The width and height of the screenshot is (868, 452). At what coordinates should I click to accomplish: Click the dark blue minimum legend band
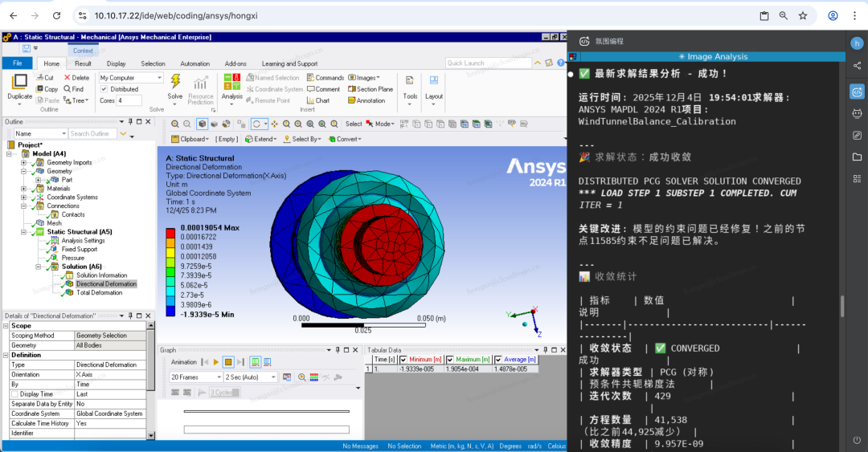(x=170, y=312)
